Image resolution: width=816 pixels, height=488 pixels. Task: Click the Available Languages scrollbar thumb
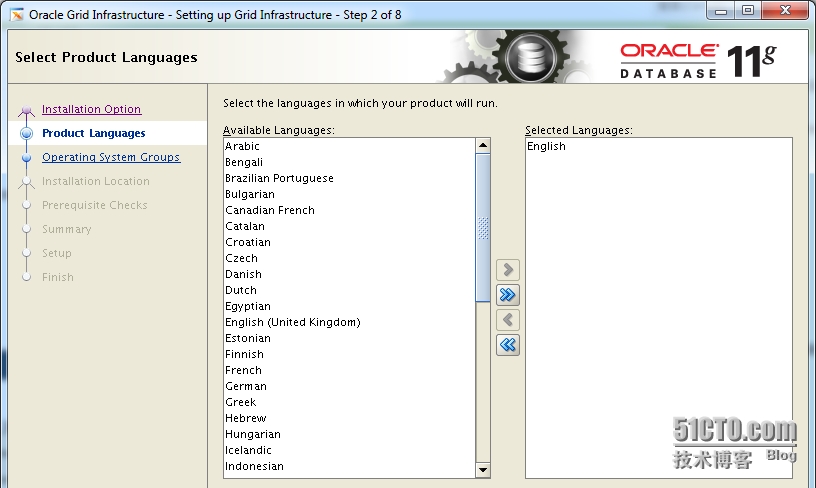coord(483,227)
